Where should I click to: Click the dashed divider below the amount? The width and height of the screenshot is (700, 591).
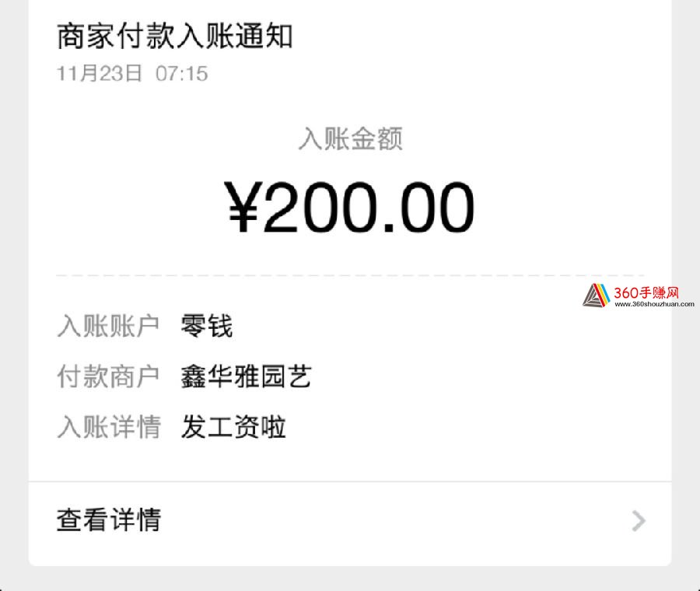[x=350, y=275]
